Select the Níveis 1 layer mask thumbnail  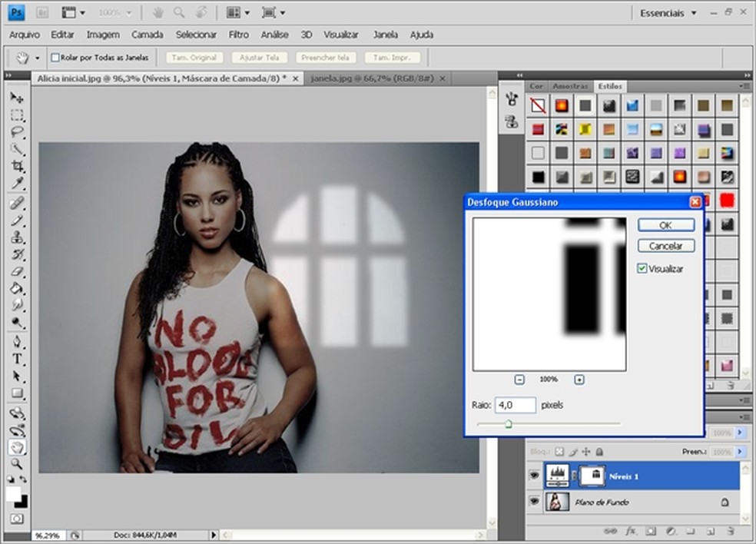click(592, 476)
